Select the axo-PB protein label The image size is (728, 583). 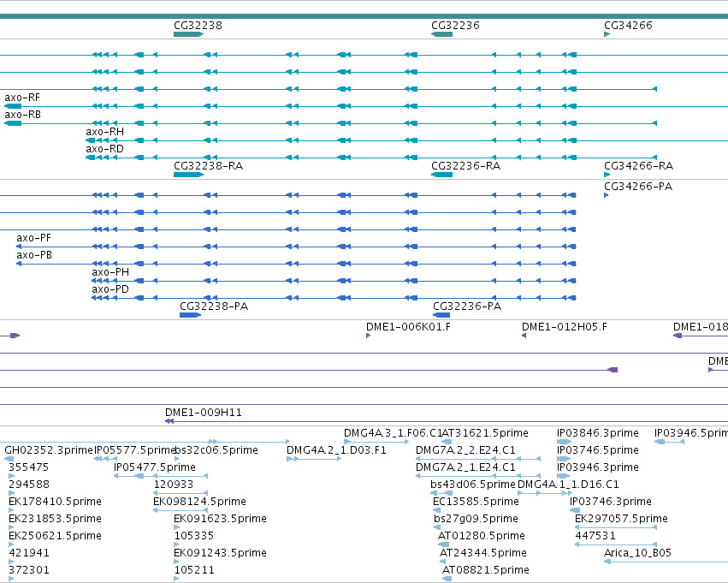pos(34,255)
